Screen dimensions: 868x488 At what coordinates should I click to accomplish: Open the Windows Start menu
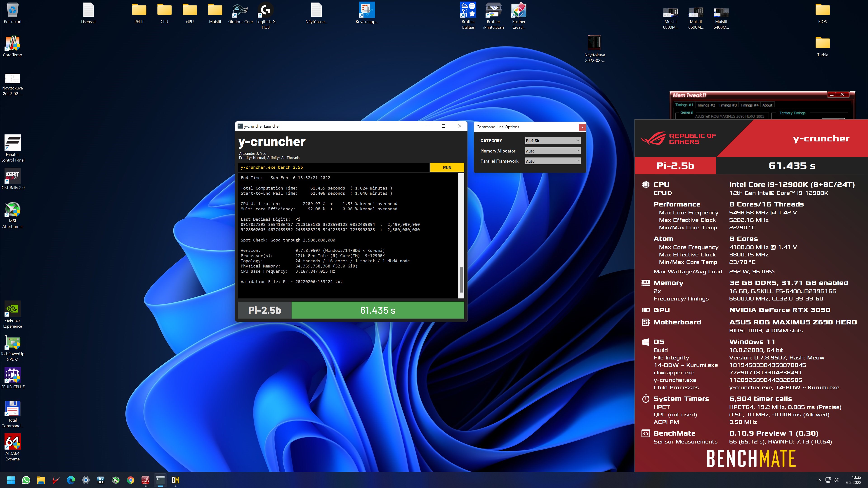click(x=11, y=480)
